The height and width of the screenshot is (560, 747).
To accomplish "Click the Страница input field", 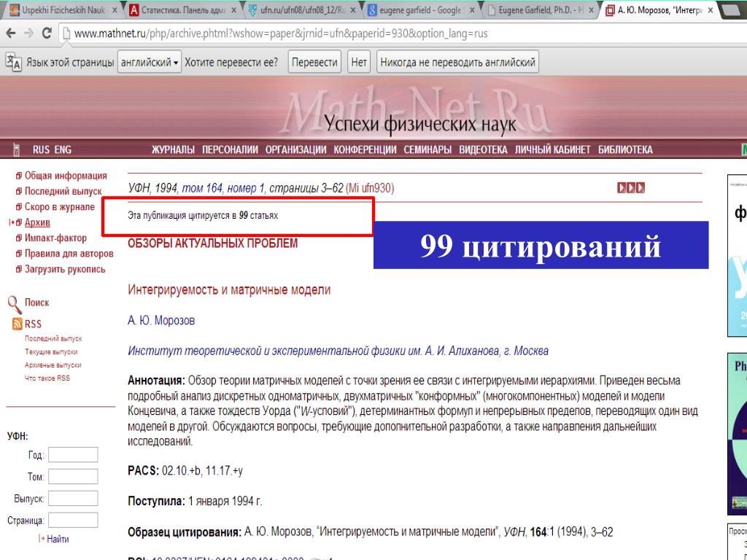I will (73, 521).
